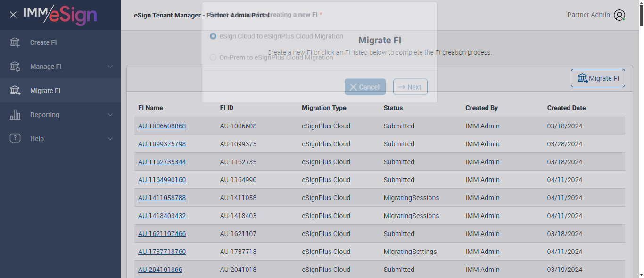Screen dimensions: 644x278
Task: Open Migrate FI sidebar menu item
Action: click(x=60, y=91)
